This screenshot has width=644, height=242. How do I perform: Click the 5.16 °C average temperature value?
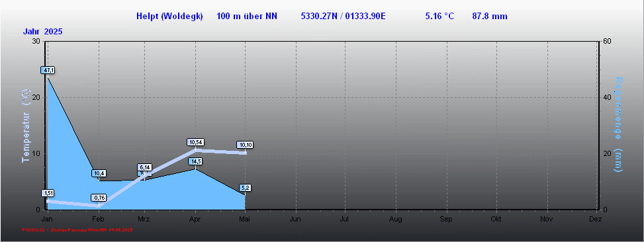(x=440, y=17)
